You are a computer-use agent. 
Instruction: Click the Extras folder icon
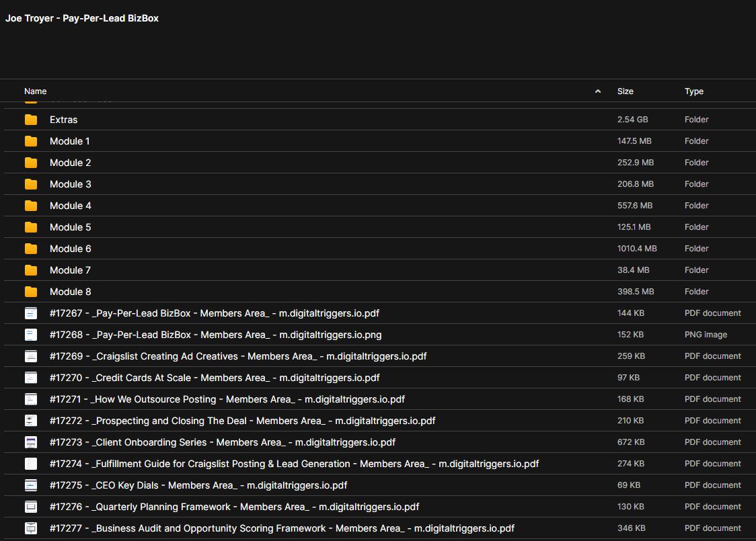[31, 120]
